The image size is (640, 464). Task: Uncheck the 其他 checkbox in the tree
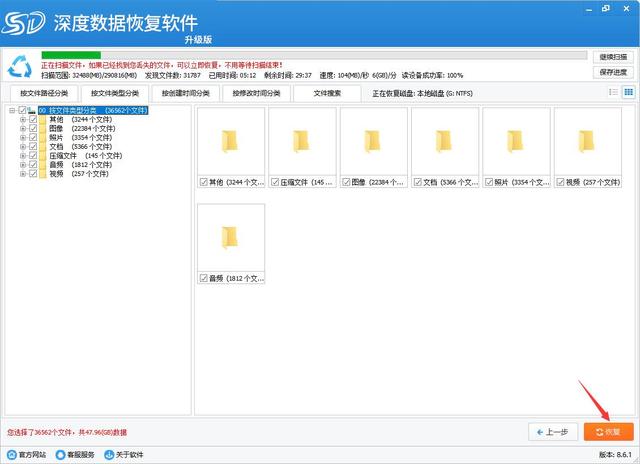[x=33, y=120]
